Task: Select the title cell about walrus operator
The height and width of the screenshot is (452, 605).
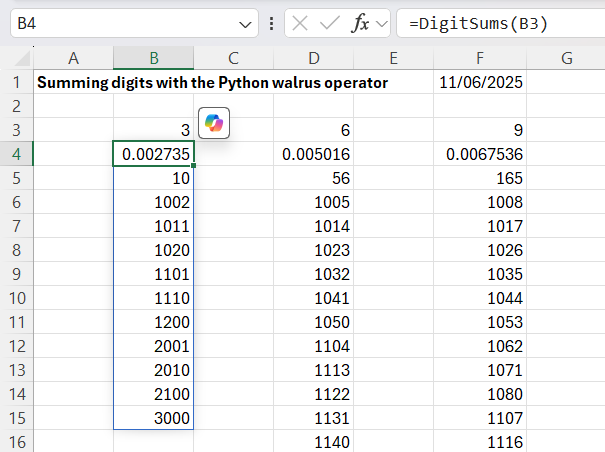Action: [x=73, y=83]
